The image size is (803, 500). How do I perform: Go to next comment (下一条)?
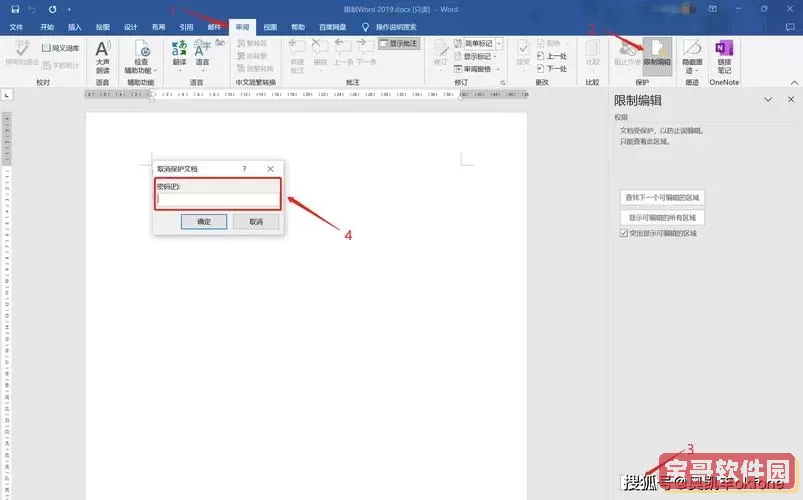pyautogui.click(x=366, y=53)
